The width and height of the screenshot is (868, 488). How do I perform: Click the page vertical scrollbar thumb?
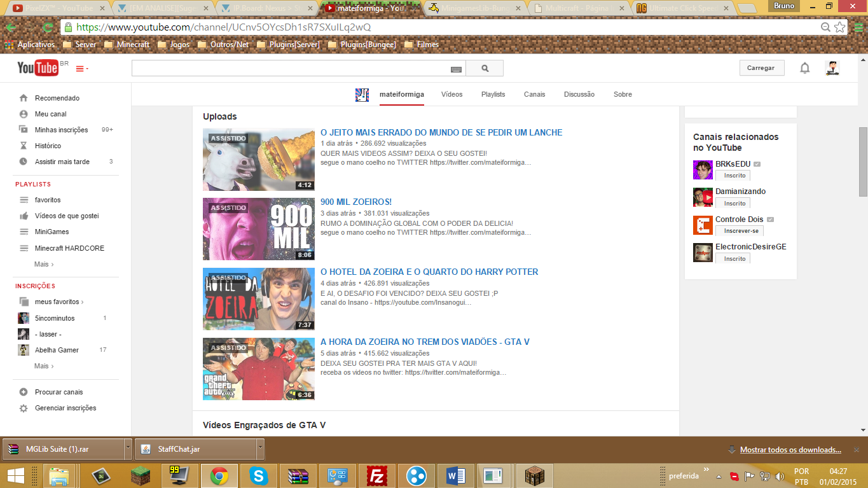coord(863,162)
